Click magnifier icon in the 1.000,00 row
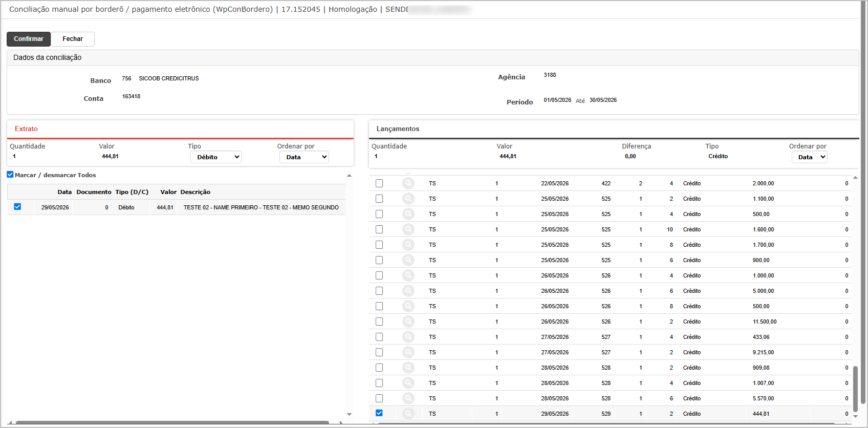The height and width of the screenshot is (428, 868). 408,275
